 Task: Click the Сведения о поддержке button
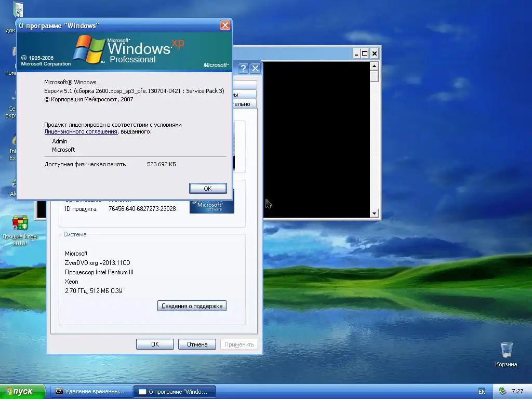(x=192, y=305)
